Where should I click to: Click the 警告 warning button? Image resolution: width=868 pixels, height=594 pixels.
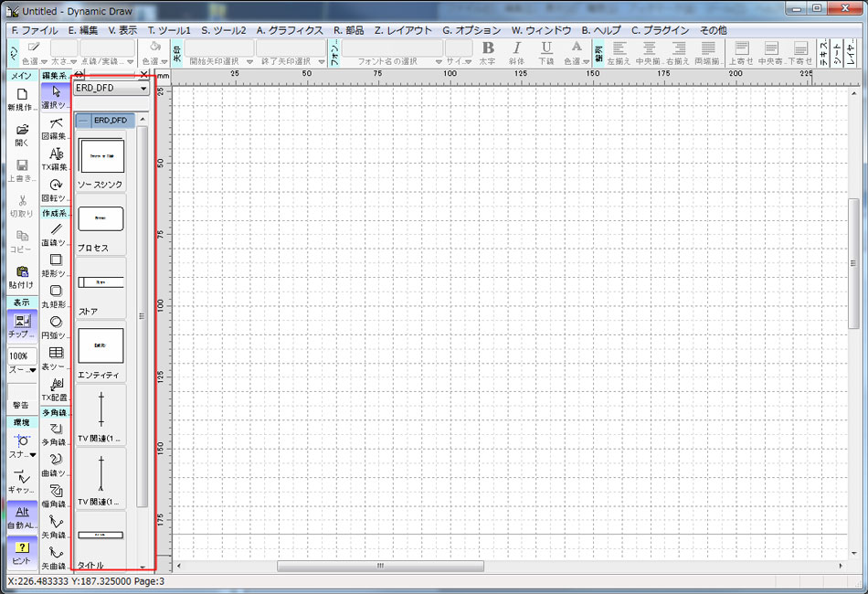22,398
